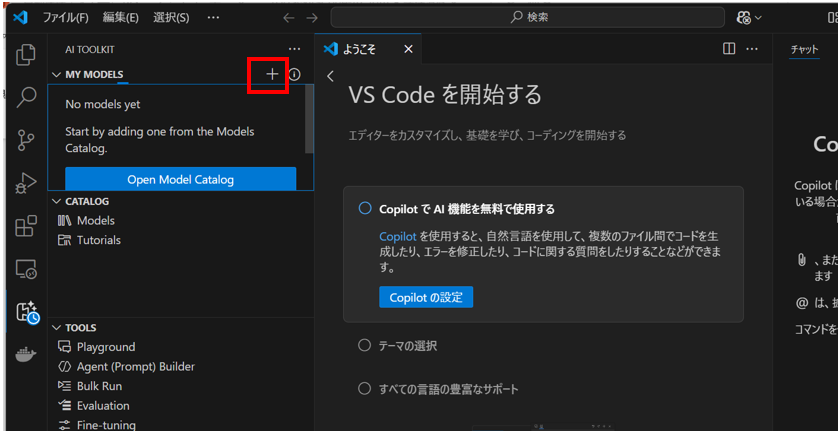Collapse the MY MODELS section
This screenshot has height=431, width=838.
[x=57, y=74]
